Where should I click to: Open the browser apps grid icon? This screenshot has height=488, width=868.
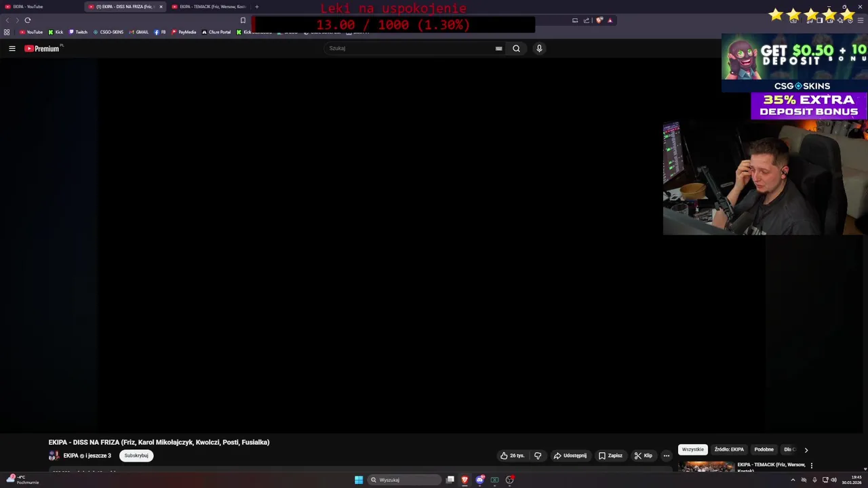point(7,32)
